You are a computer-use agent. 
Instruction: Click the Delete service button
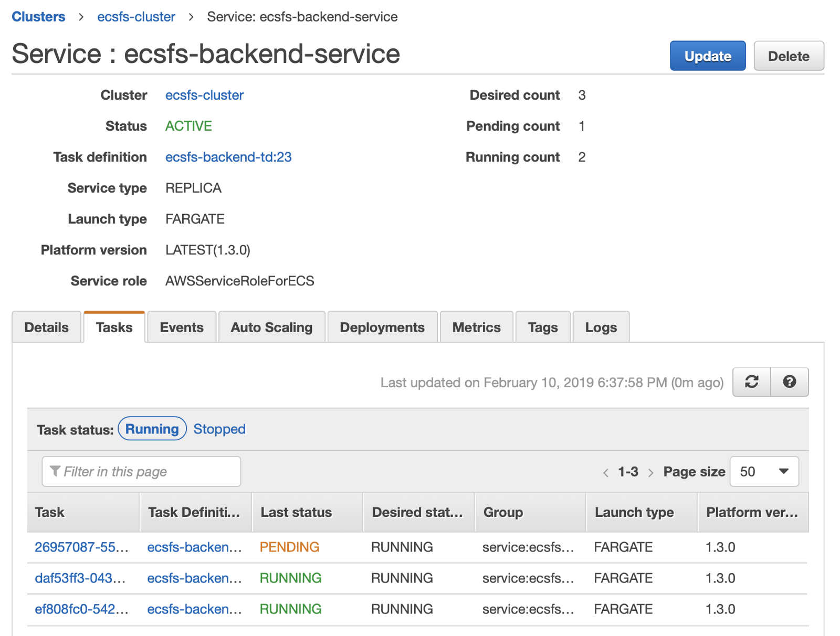point(789,56)
